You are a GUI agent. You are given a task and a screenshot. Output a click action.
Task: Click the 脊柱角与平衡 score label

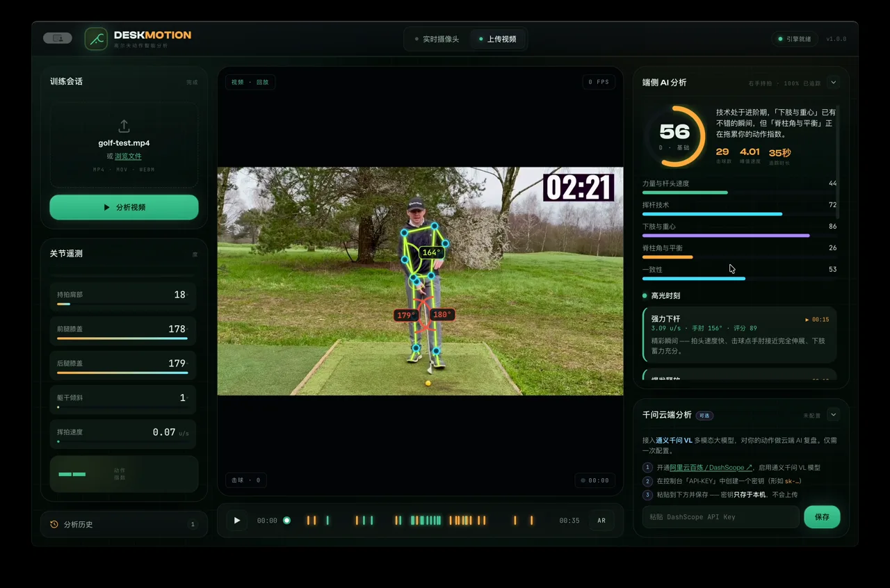(x=663, y=248)
